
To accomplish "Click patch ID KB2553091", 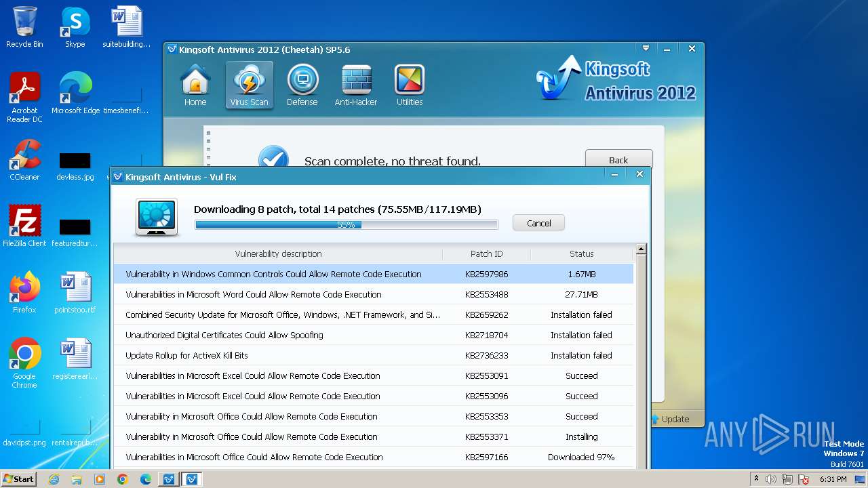I will (x=486, y=375).
